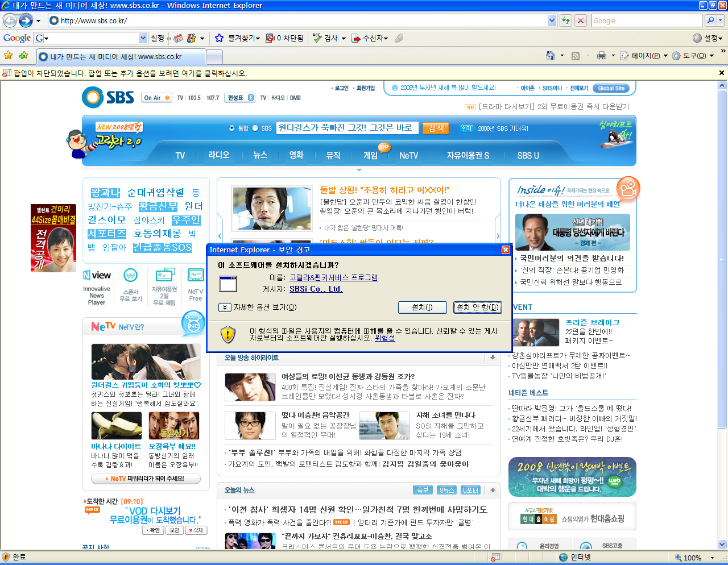Image resolution: width=728 pixels, height=565 pixels.
Task: Open the 게임 navigation menu
Action: (x=370, y=155)
